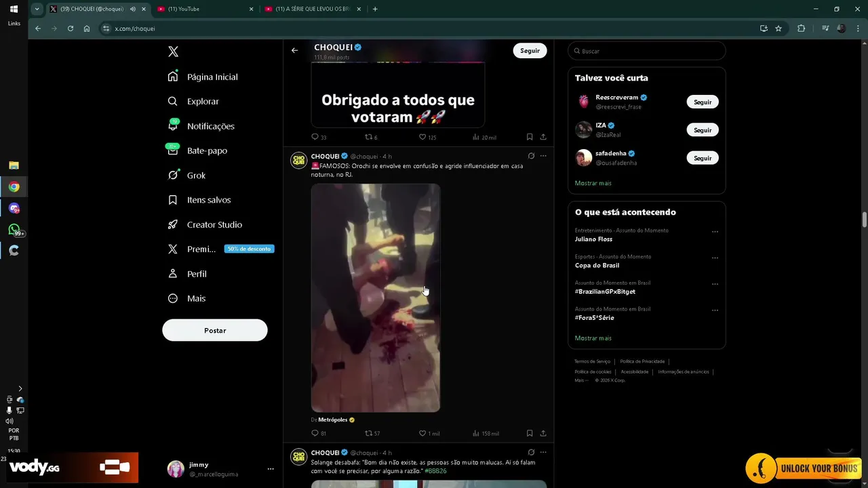This screenshot has width=868, height=488.
Task: Open more options for Juliano Floss trend
Action: (715, 232)
